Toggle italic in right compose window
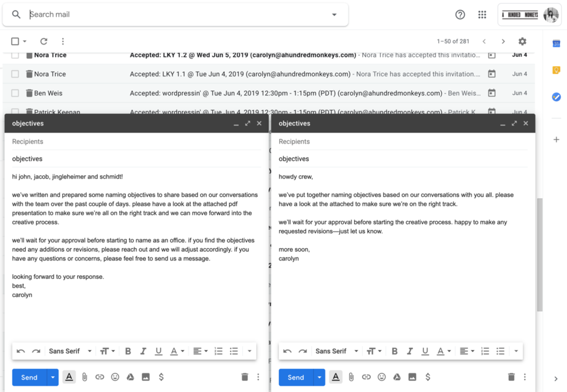Screen dimensions: 567x392 [x=410, y=351]
